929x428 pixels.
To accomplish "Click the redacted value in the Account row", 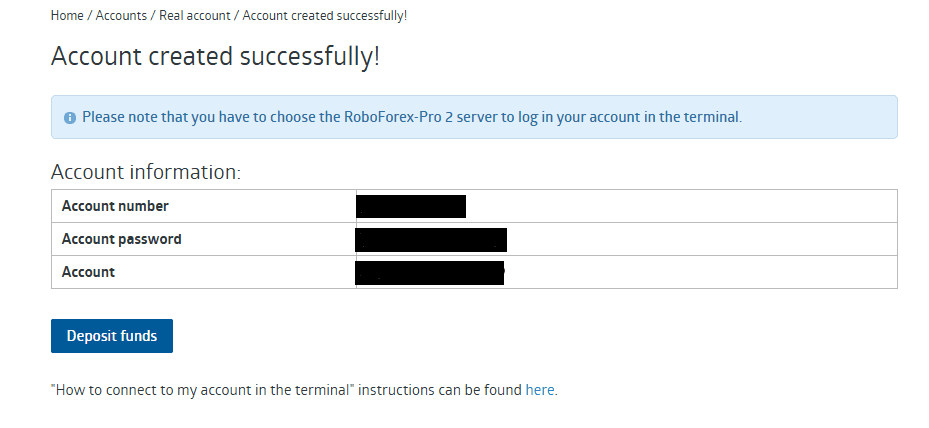I will 430,272.
